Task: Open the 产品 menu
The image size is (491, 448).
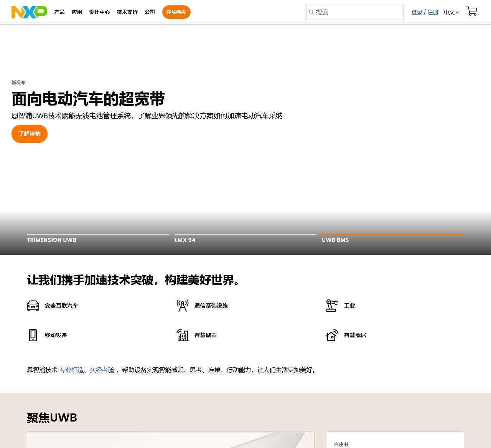Action: coord(59,12)
